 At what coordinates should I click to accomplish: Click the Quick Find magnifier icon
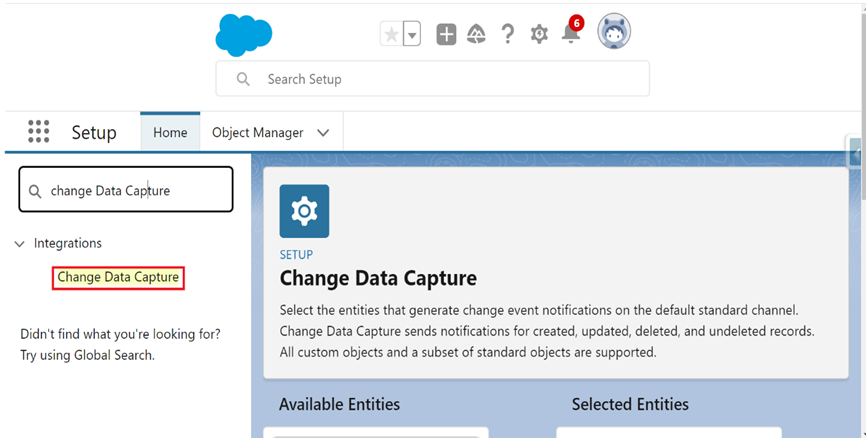coord(35,192)
